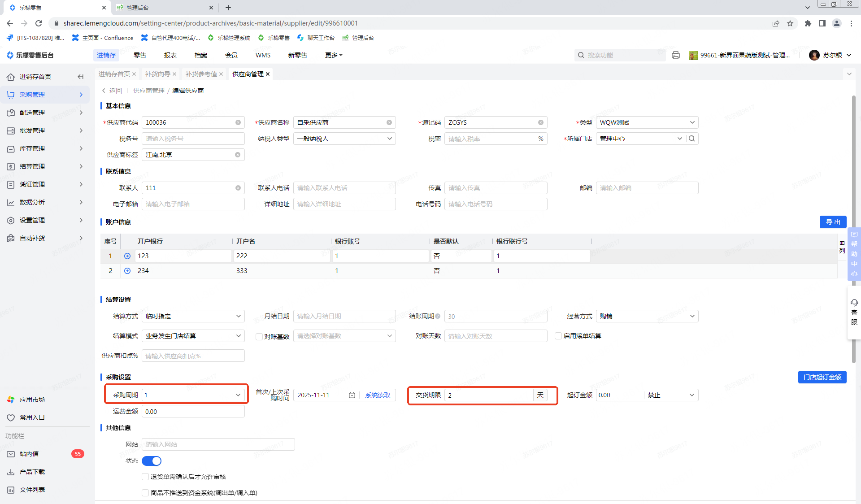861x504 pixels.
Task: Switch to the 补货向导 tab
Action: (x=157, y=74)
